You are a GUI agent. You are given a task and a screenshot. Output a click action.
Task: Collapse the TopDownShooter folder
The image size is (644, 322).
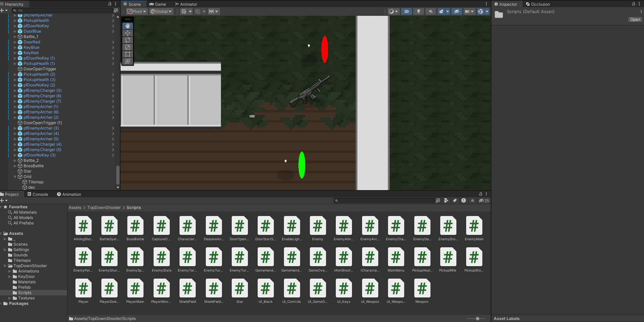(5, 266)
